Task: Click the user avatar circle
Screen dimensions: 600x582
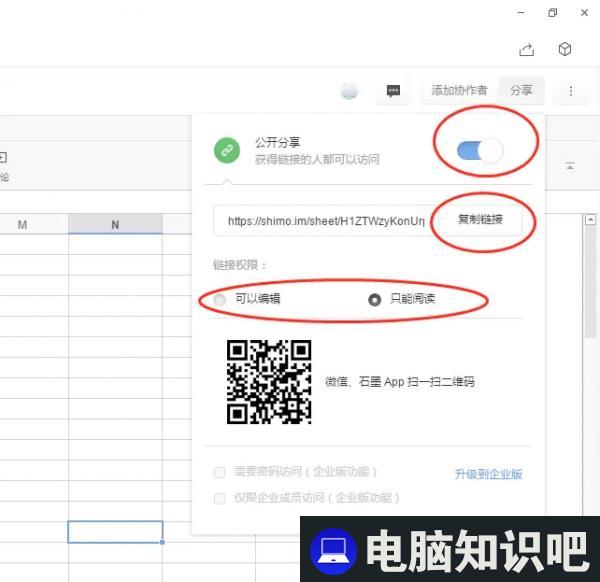Action: [349, 91]
